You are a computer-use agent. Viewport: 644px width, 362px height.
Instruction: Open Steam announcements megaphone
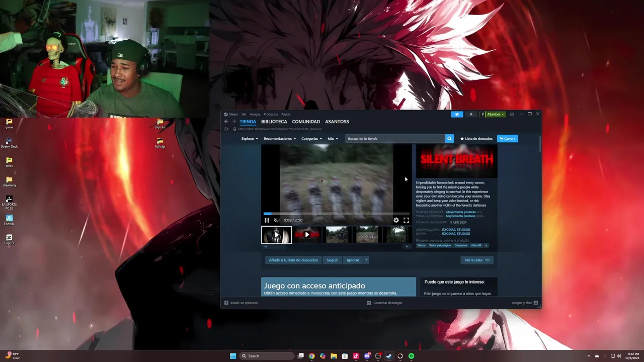tap(457, 114)
